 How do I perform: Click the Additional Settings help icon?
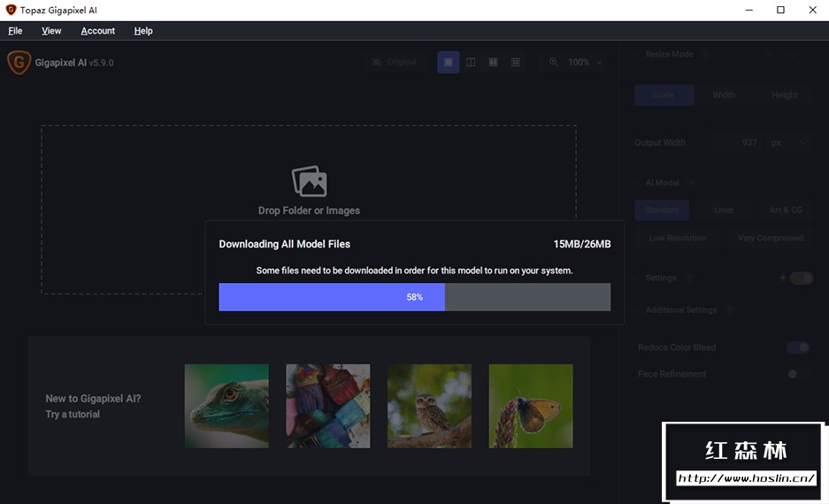pyautogui.click(x=730, y=310)
